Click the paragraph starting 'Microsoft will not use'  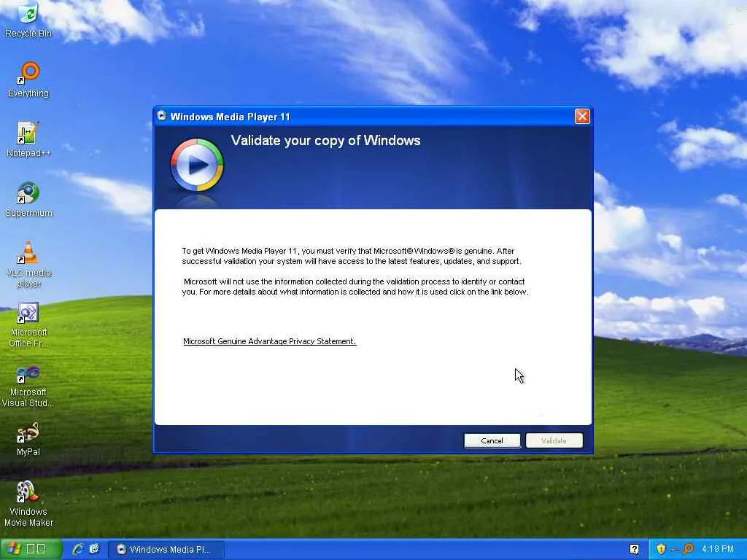pyautogui.click(x=355, y=287)
